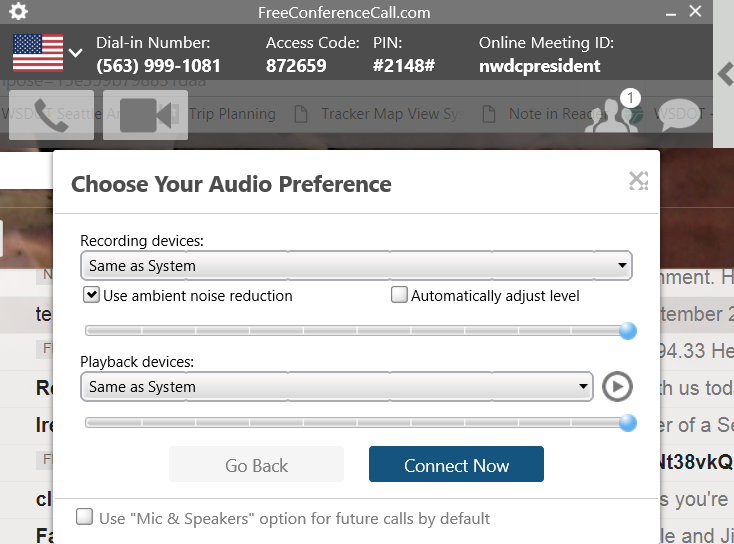Click the video camera icon button
Viewport: 734px width, 544px height.
145,115
